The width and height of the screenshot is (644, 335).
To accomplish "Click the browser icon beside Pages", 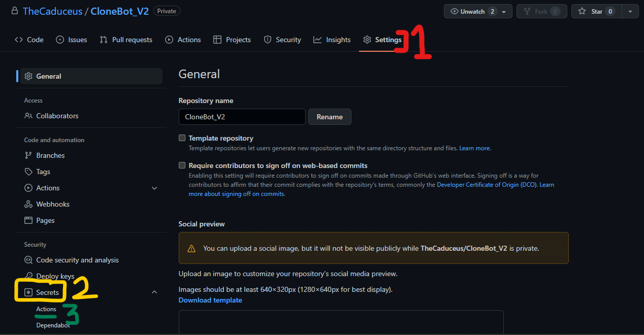I will tap(28, 220).
